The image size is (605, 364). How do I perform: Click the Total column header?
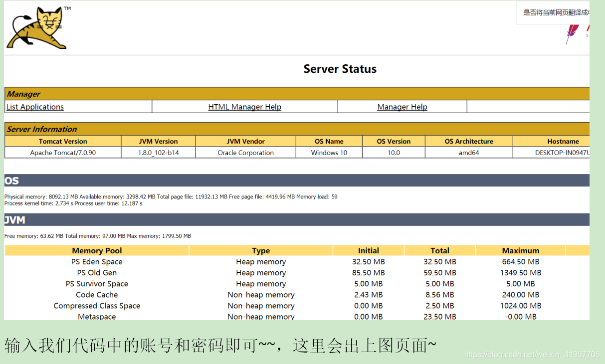pyautogui.click(x=440, y=250)
